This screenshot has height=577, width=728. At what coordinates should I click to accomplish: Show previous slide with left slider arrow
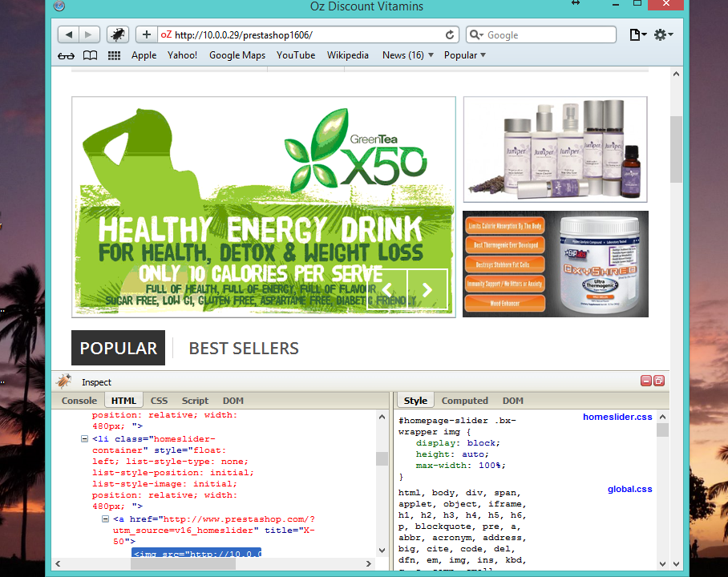(387, 289)
